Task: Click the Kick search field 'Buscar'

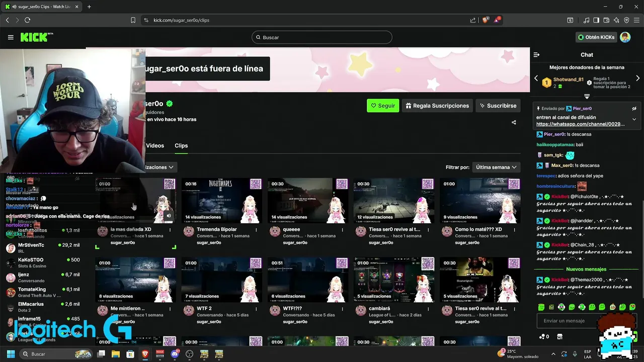Action: (x=322, y=37)
